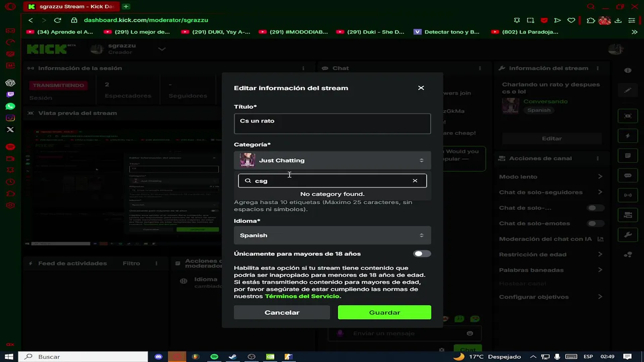The height and width of the screenshot is (362, 644).
Task: Open the Opera main menu icon
Action: pos(10,7)
